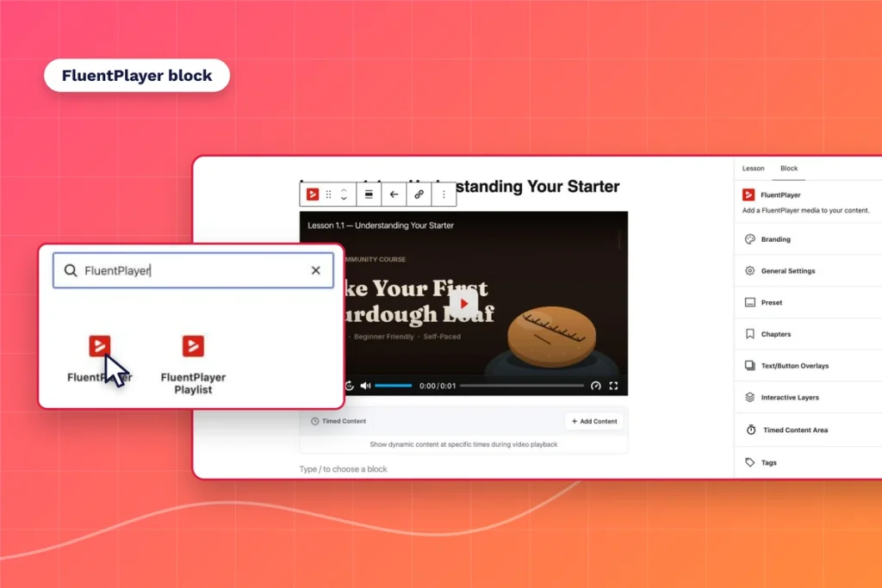Click the FluentPlayer block icon in toolbar
This screenshot has height=588, width=882.
coord(312,195)
